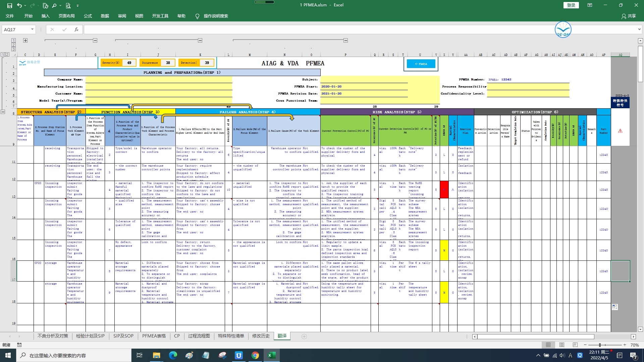644x362 pixels.
Task: Toggle column outline level 3 button
Action: click(13, 49)
